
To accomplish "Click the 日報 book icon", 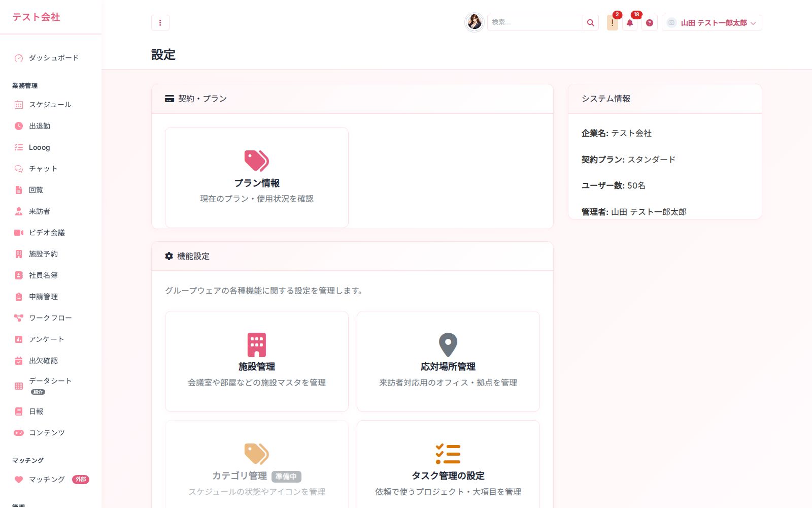I will (x=19, y=411).
